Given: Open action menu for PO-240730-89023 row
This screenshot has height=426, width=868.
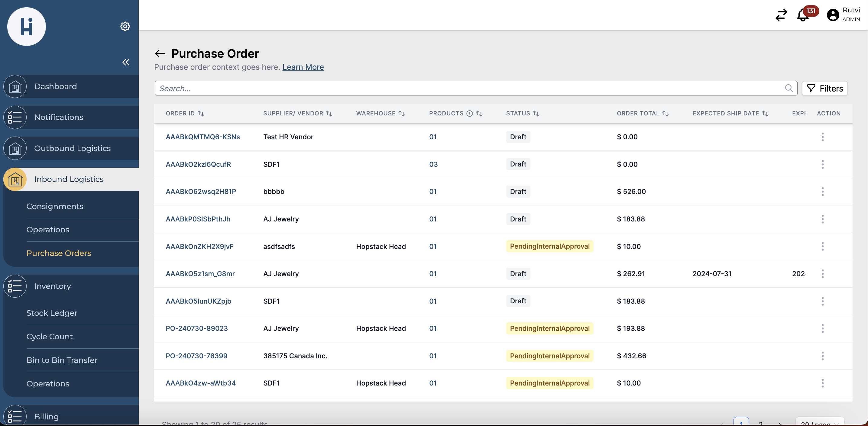Looking at the screenshot, I should [822, 328].
